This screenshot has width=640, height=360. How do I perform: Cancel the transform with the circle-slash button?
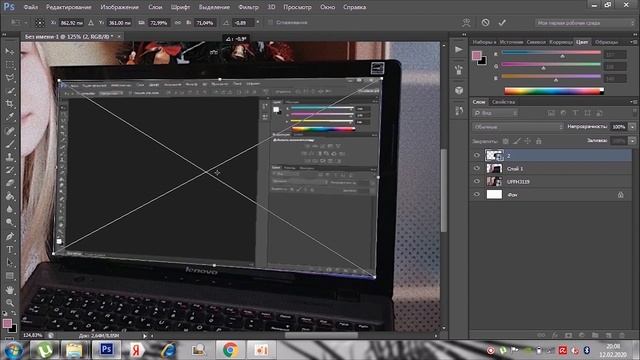485,22
